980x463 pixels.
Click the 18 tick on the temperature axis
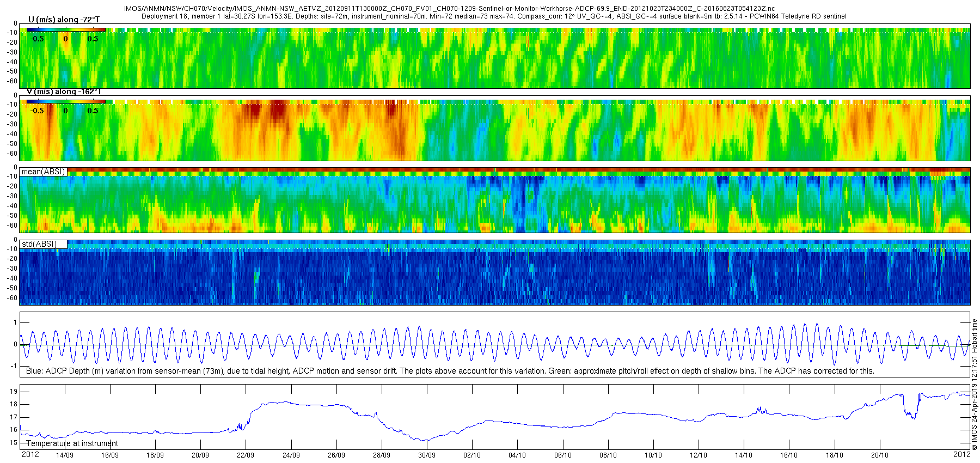(14, 404)
